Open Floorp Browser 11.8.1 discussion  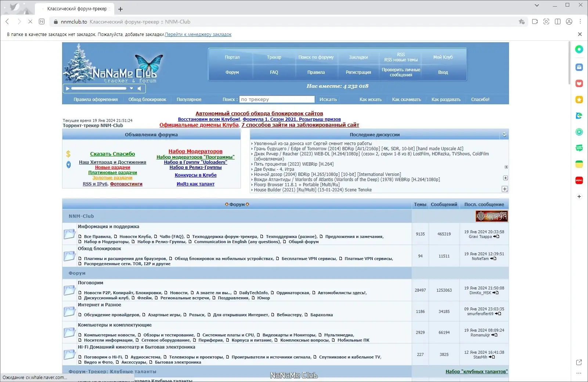pyautogui.click(x=297, y=185)
